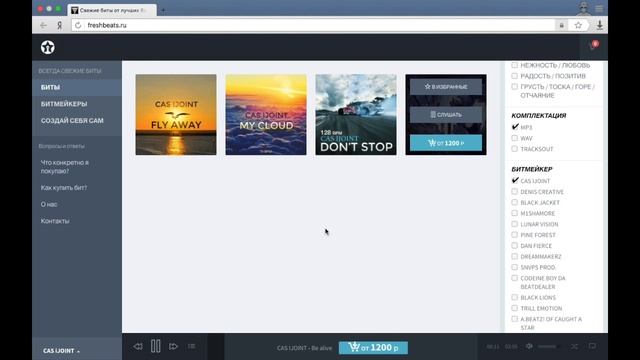The image size is (640, 360).
Task: Check ГРУСТЬ / ТОСКА / ГОРЕ filter
Action: tap(515, 87)
